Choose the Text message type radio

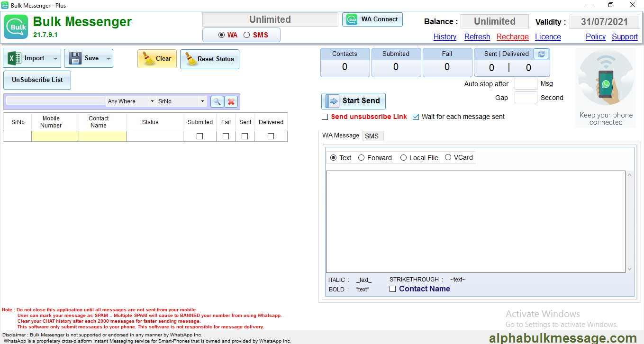pyautogui.click(x=333, y=158)
